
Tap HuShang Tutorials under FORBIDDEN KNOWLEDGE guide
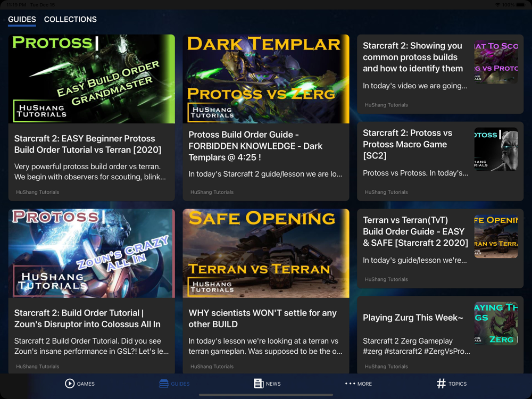[x=212, y=192]
